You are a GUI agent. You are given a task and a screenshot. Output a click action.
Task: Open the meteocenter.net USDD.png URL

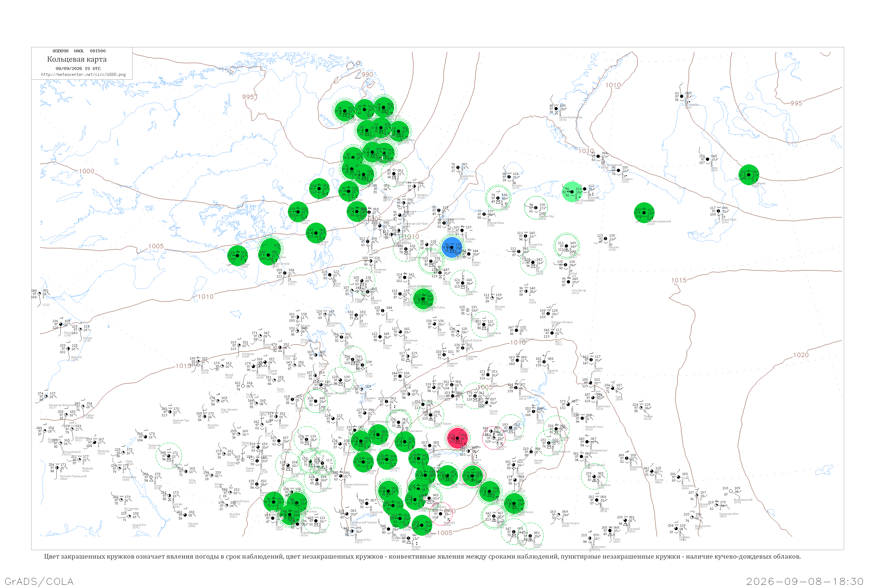point(83,75)
